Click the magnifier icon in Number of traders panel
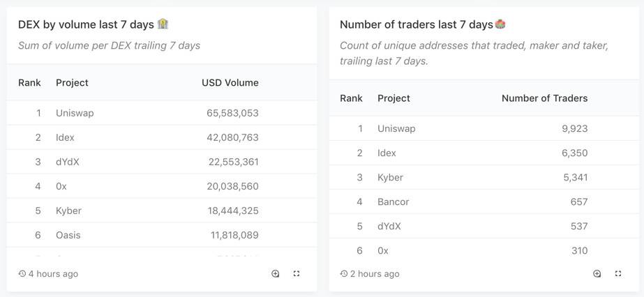The height and width of the screenshot is (297, 644). [597, 274]
